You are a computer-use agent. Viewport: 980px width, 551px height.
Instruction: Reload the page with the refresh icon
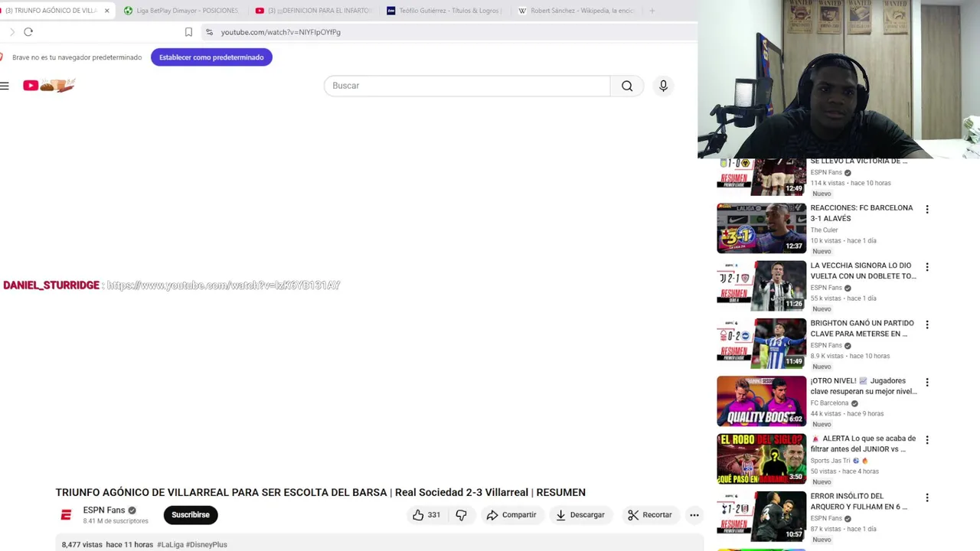click(x=28, y=31)
